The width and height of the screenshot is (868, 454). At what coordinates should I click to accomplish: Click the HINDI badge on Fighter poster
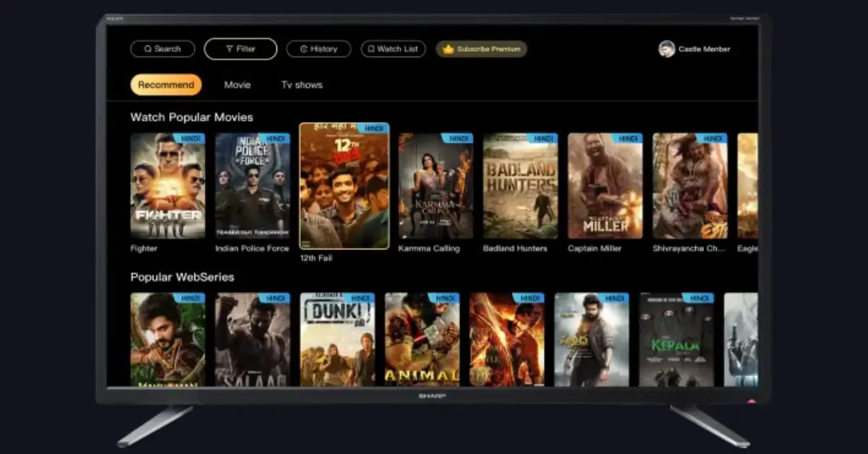[x=191, y=138]
